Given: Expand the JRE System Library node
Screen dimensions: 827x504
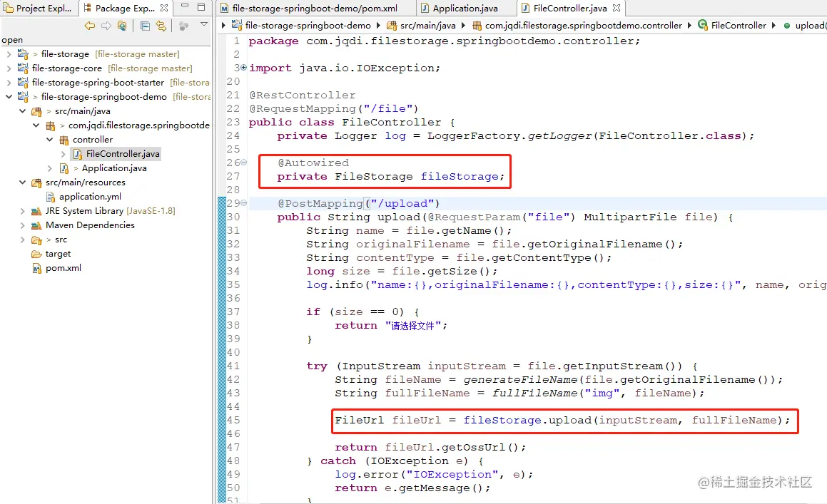Looking at the screenshot, I should [x=22, y=210].
